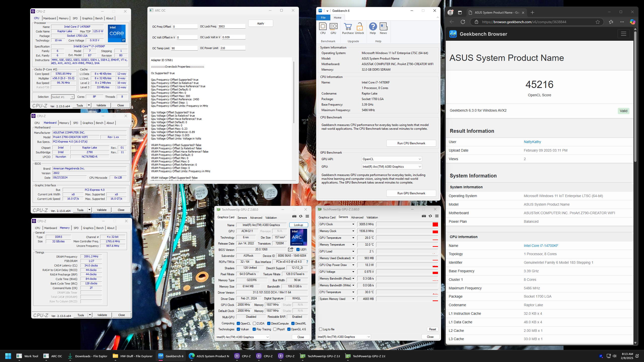This screenshot has width=644, height=362.
Task: Open Geekbench Browser navigation hamburger menu
Action: (x=623, y=34)
